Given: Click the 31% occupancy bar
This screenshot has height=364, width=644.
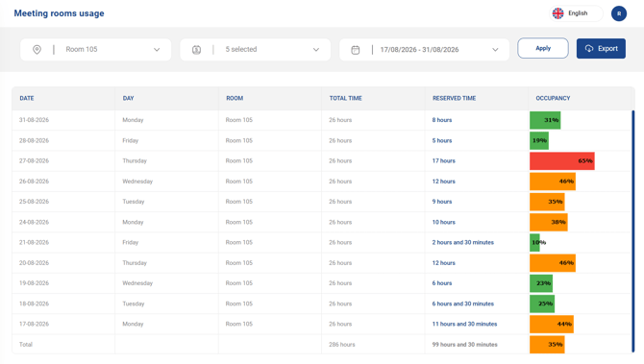Looking at the screenshot, I should pyautogui.click(x=545, y=120).
